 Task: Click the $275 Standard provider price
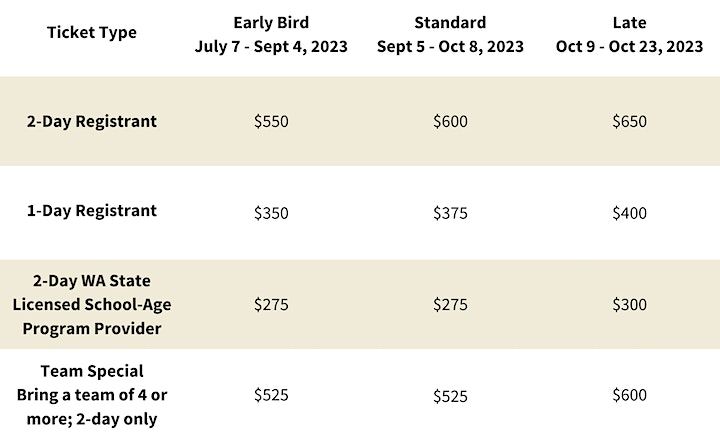coord(450,304)
